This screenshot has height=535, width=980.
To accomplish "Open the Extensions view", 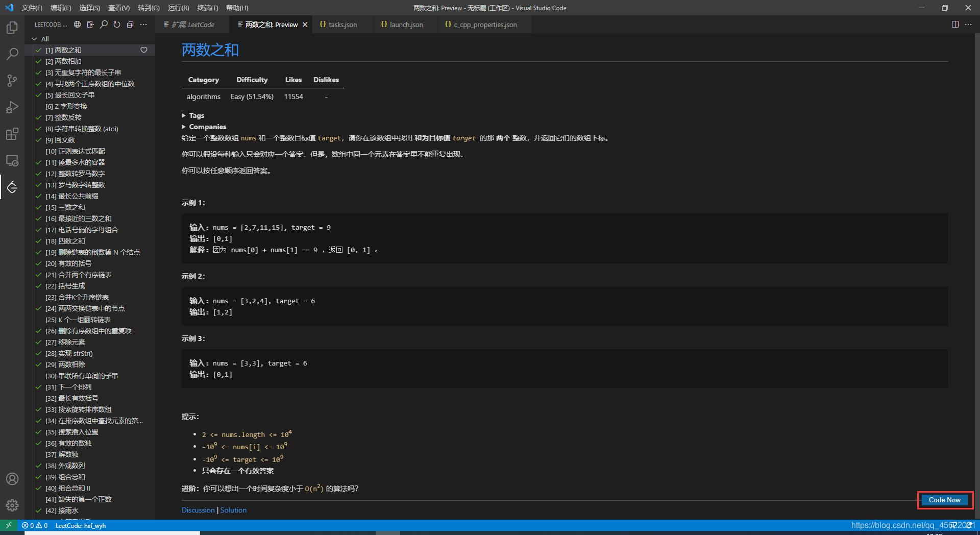I will (12, 134).
